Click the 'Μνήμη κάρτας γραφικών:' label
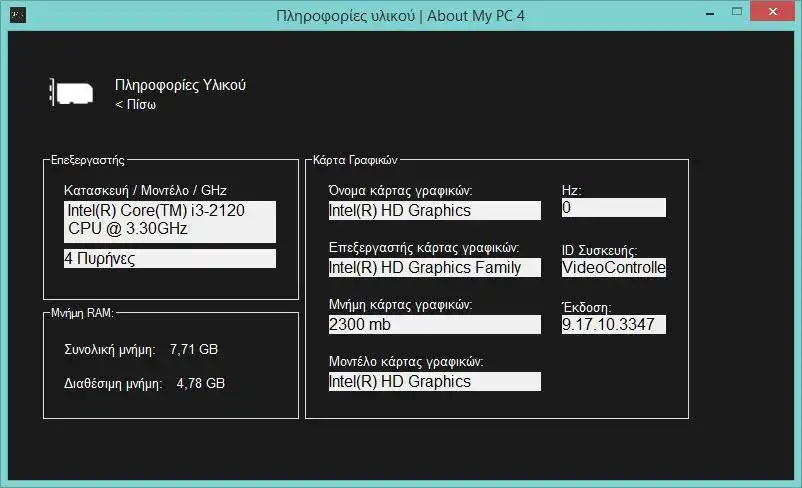802x488 pixels. tap(400, 305)
